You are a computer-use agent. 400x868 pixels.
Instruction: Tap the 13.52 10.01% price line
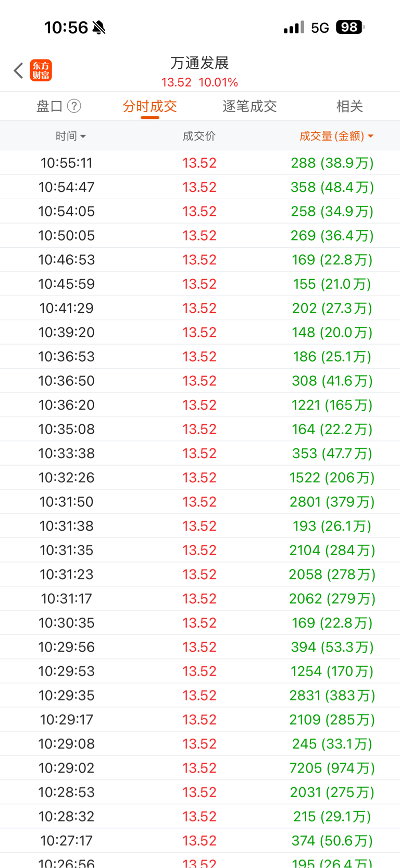coord(200,82)
